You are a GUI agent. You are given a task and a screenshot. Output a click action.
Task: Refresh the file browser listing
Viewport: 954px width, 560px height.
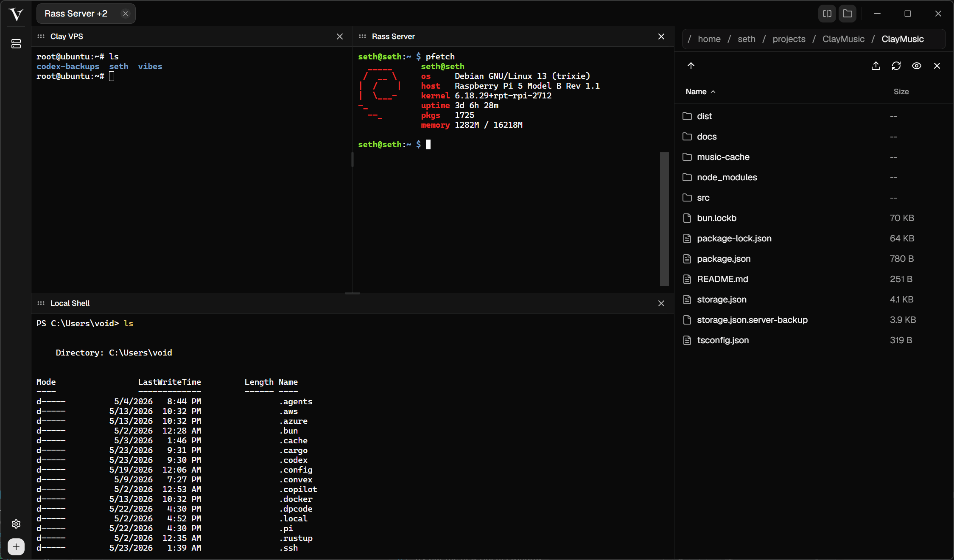point(896,66)
